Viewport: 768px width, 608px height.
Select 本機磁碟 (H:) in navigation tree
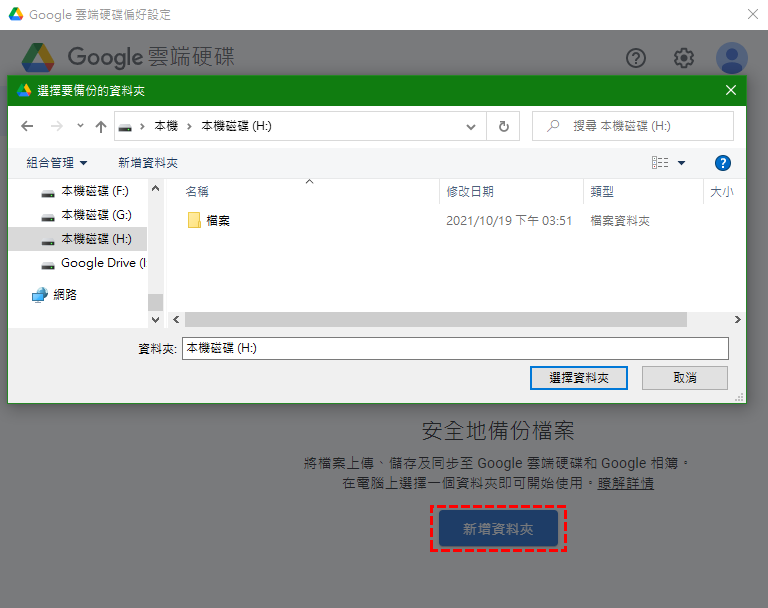point(78,239)
